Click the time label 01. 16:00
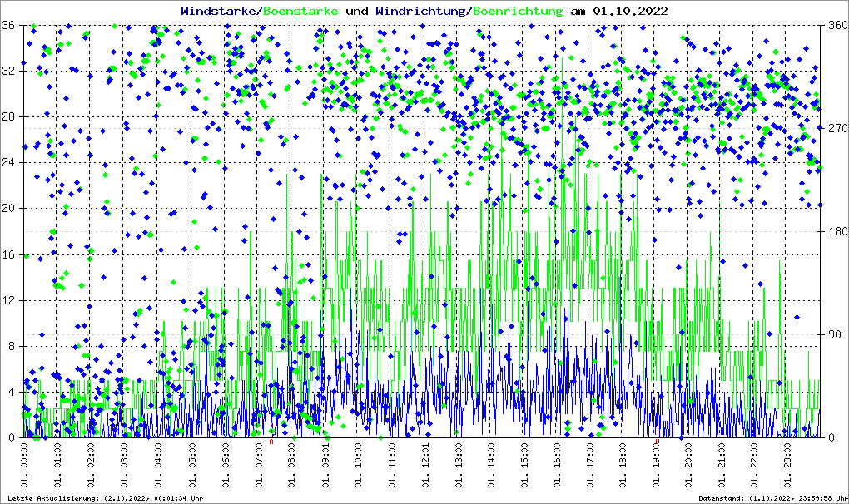The image size is (849, 504). click(x=557, y=466)
